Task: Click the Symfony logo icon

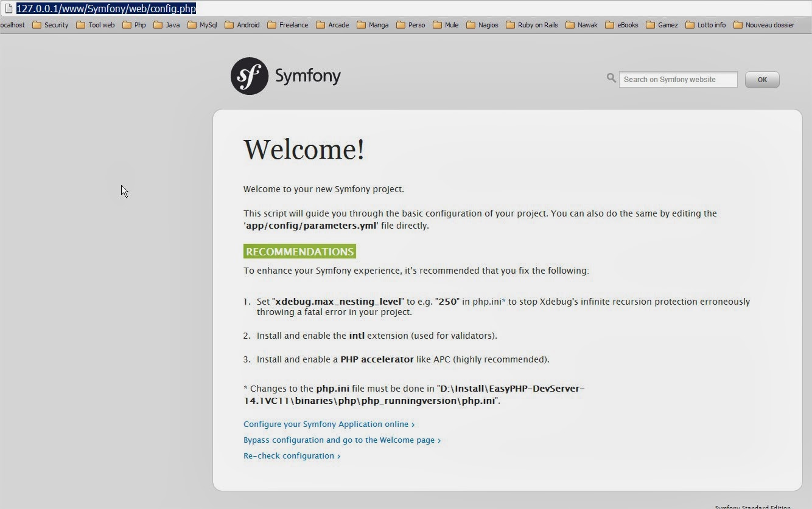Action: (250, 76)
